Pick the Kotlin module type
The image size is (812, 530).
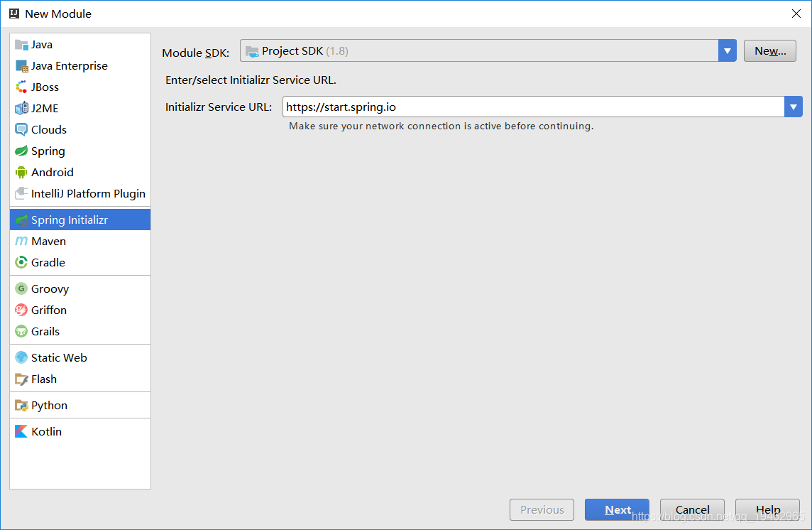80,431
